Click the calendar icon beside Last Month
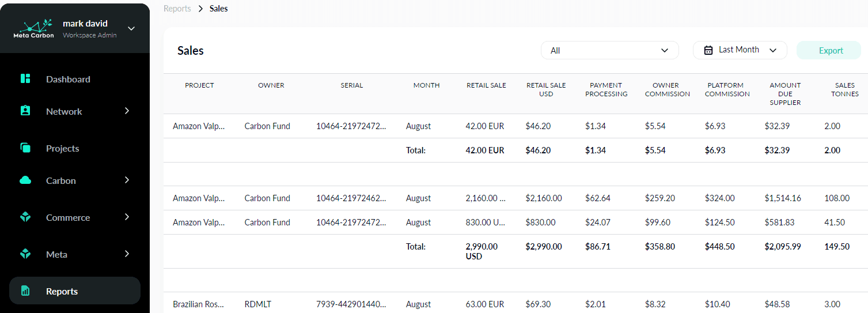 click(709, 50)
